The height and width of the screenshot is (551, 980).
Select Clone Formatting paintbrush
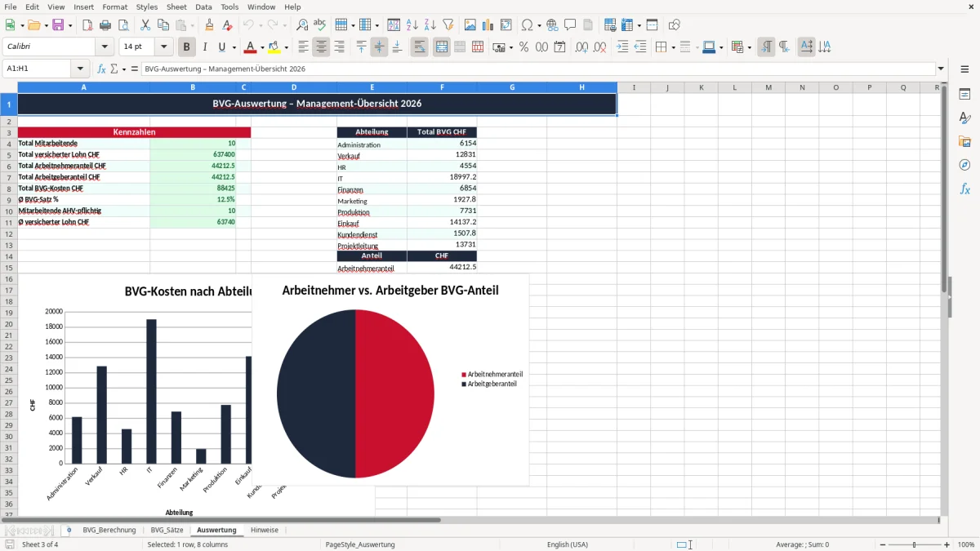[x=209, y=25]
